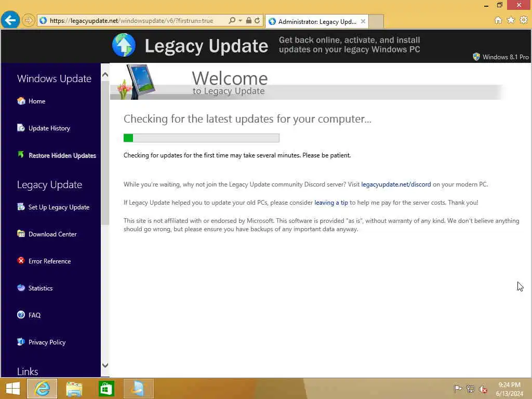Open Statistics in the sidebar
The image size is (532, 399).
41,288
